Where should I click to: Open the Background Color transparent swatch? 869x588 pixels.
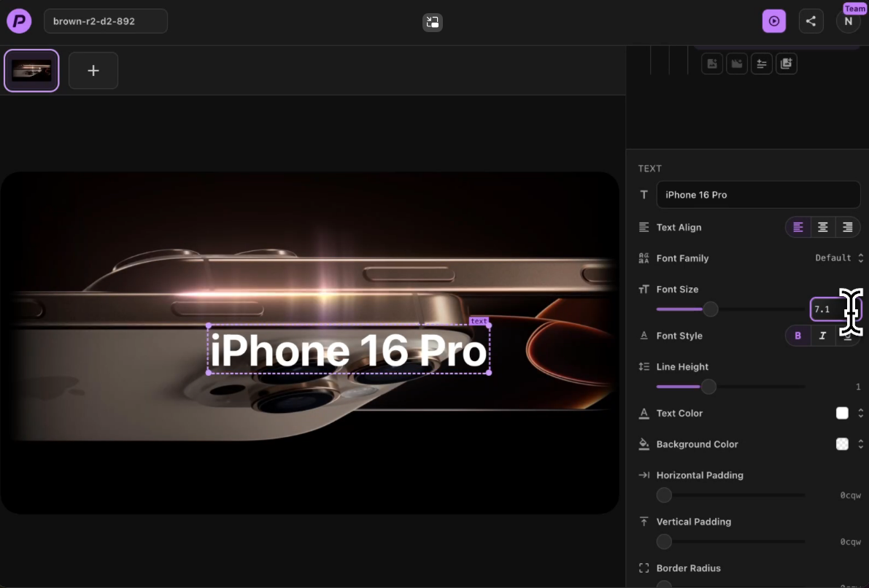coord(842,444)
